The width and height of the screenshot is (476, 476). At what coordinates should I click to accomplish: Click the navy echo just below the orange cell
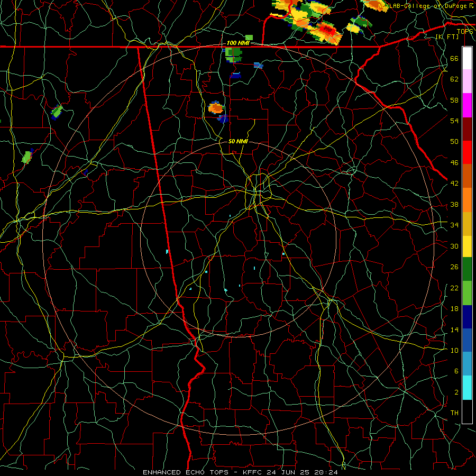click(223, 119)
